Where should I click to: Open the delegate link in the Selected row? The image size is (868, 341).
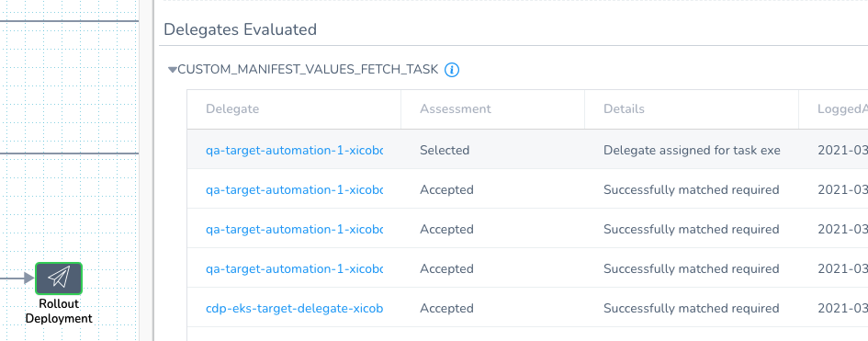[294, 150]
